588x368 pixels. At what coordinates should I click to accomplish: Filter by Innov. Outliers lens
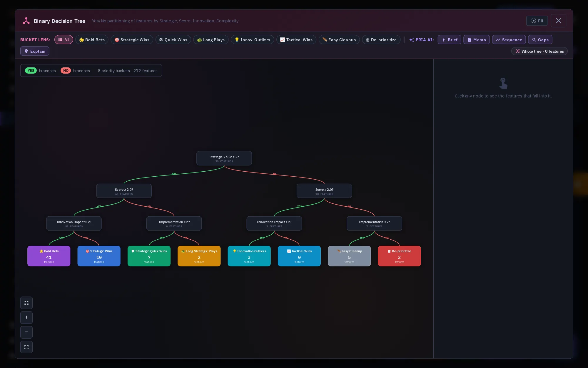(252, 40)
